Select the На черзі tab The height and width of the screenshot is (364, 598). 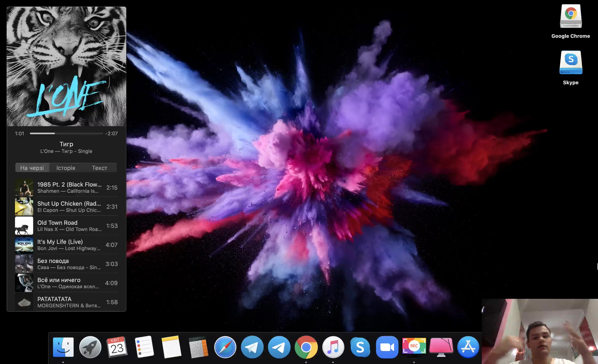click(x=32, y=168)
